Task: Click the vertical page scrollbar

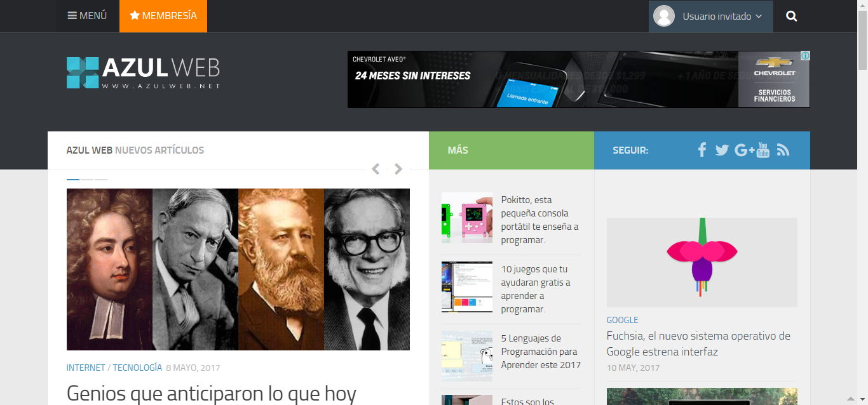Action: pos(862,190)
